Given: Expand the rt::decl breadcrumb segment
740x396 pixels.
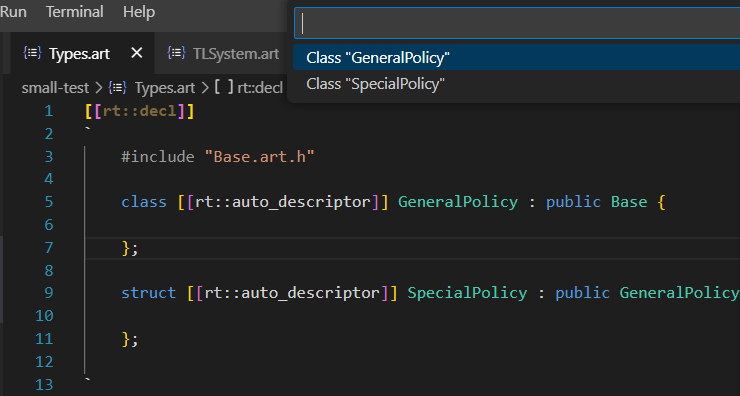Looking at the screenshot, I should (260, 88).
